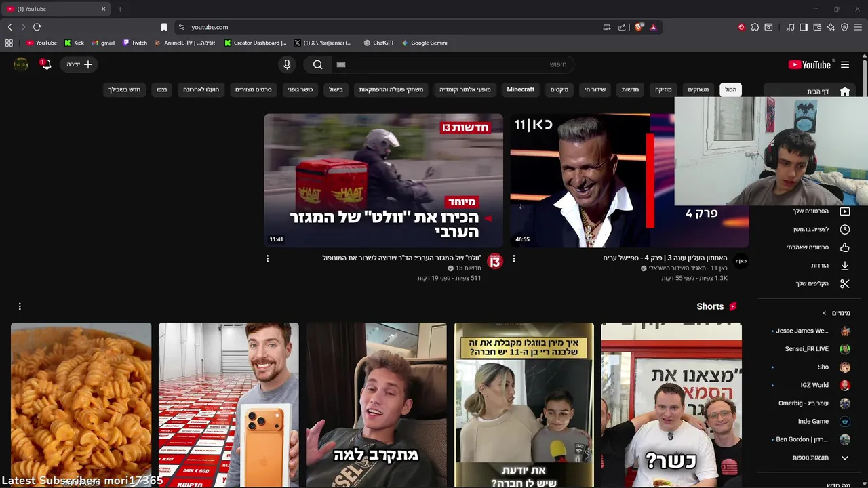Open the browser main menu icon

[859, 27]
